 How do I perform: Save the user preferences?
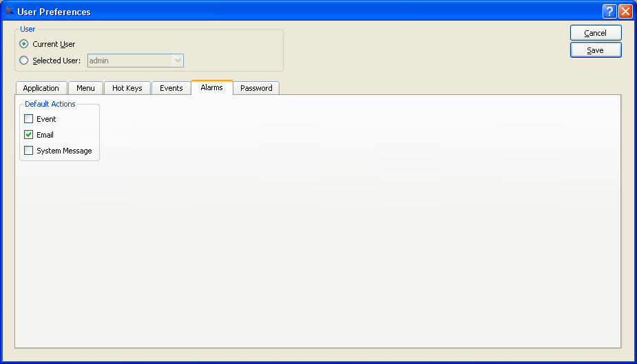tap(596, 50)
